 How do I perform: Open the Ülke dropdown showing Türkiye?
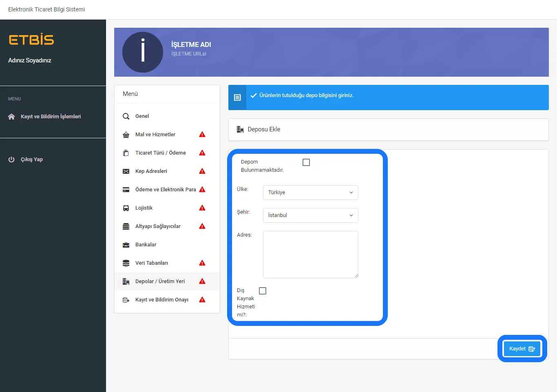pos(310,193)
